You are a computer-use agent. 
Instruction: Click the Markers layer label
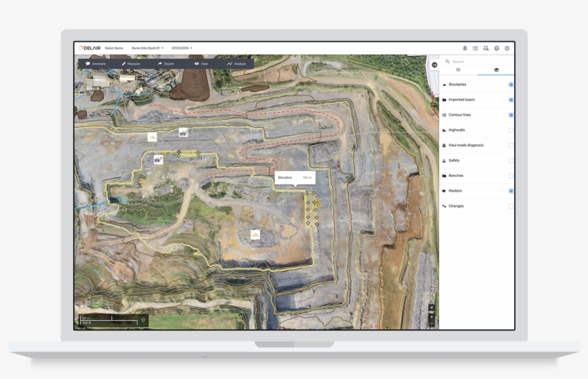point(455,191)
